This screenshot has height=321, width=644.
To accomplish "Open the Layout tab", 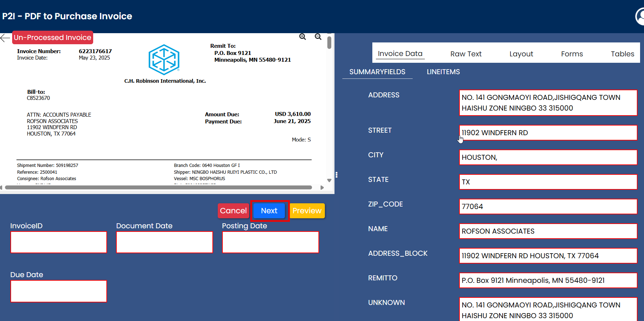I will click(521, 54).
